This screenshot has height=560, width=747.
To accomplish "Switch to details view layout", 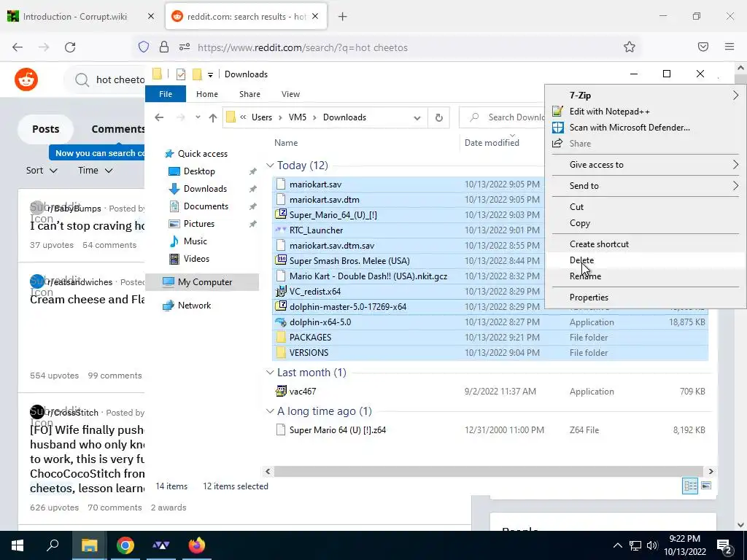I will coord(690,486).
